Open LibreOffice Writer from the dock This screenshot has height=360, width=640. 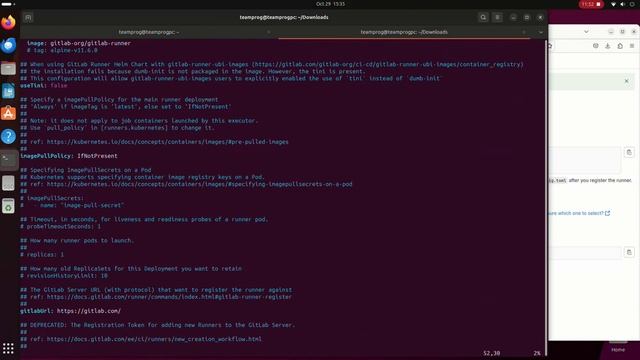[8, 91]
